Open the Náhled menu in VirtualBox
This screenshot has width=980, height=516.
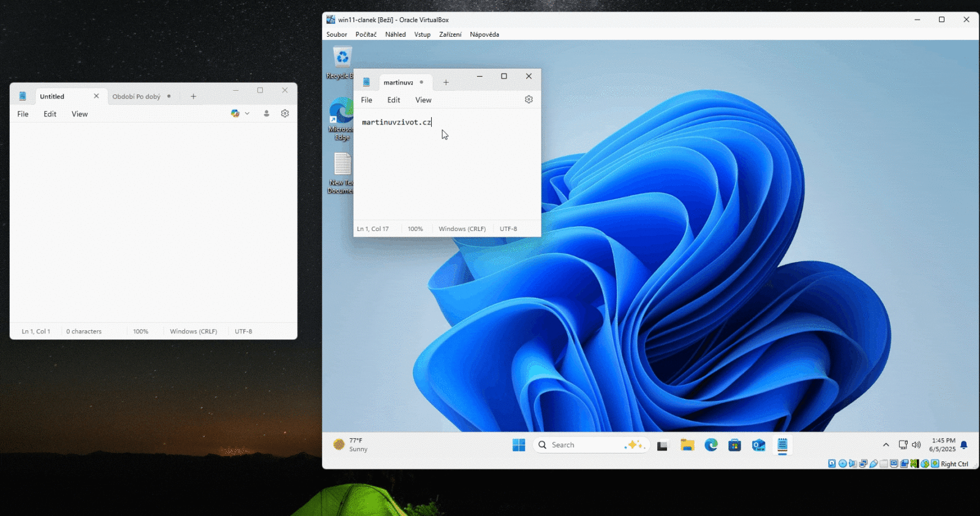tap(395, 34)
